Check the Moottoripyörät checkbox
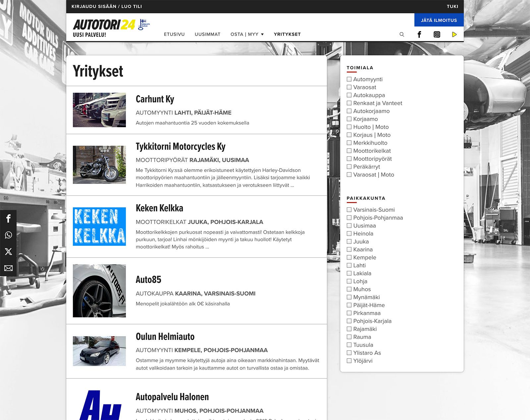This screenshot has height=420, width=530. tap(349, 159)
